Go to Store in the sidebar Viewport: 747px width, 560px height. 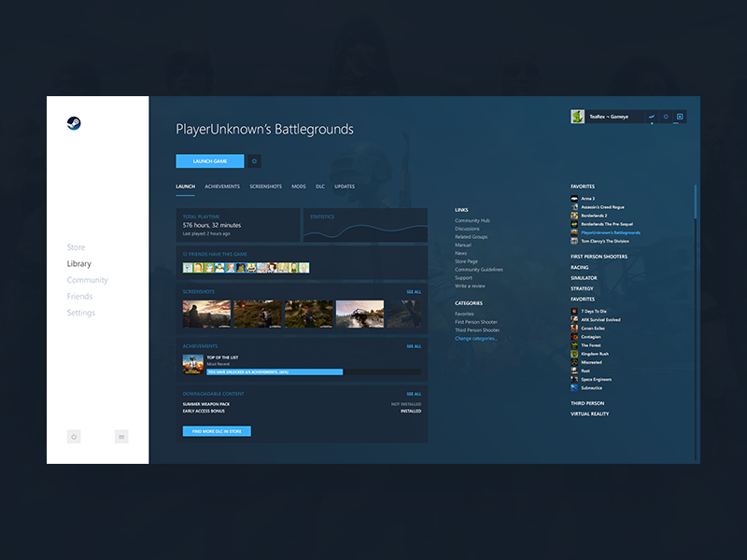pos(76,247)
